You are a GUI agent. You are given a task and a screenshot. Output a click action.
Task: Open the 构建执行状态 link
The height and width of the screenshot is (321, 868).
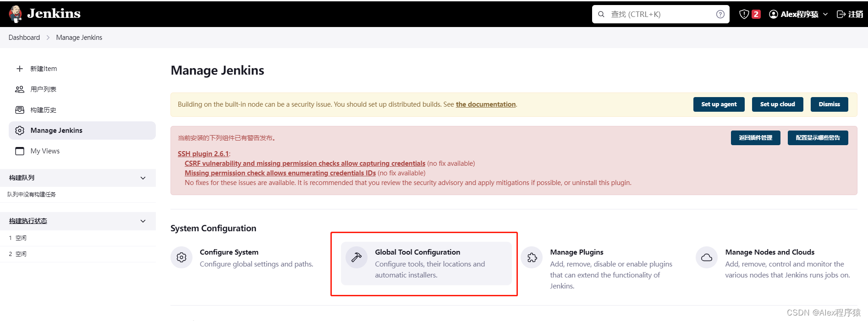pos(28,221)
